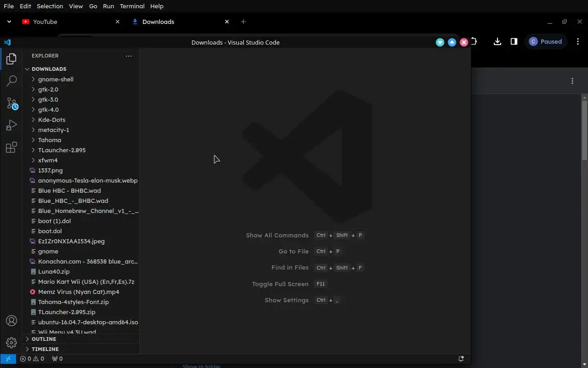588x368 pixels.
Task: Open the Terminal menu
Action: pos(132,6)
